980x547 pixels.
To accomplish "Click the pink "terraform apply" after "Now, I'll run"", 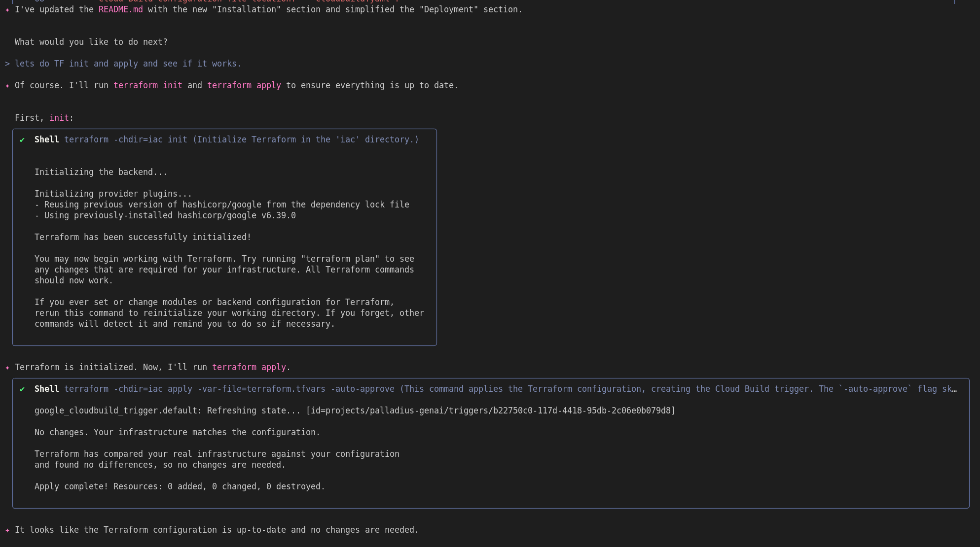I will 249,367.
